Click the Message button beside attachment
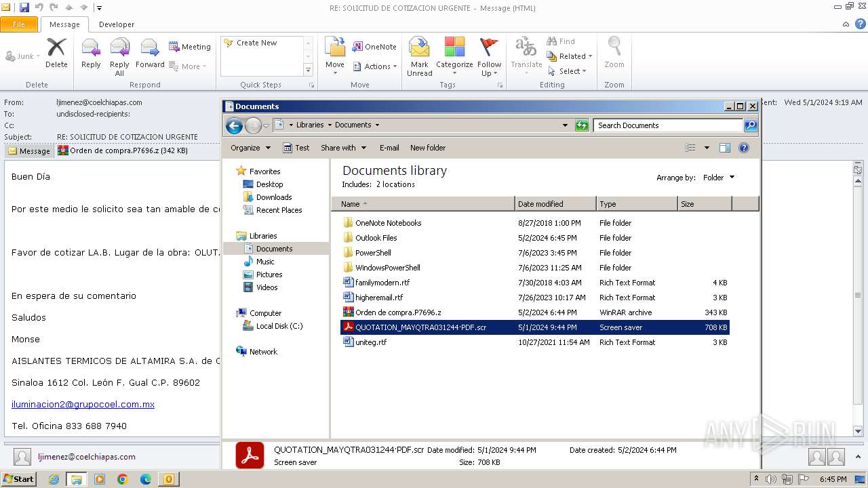This screenshot has height=488, width=868. (x=29, y=150)
